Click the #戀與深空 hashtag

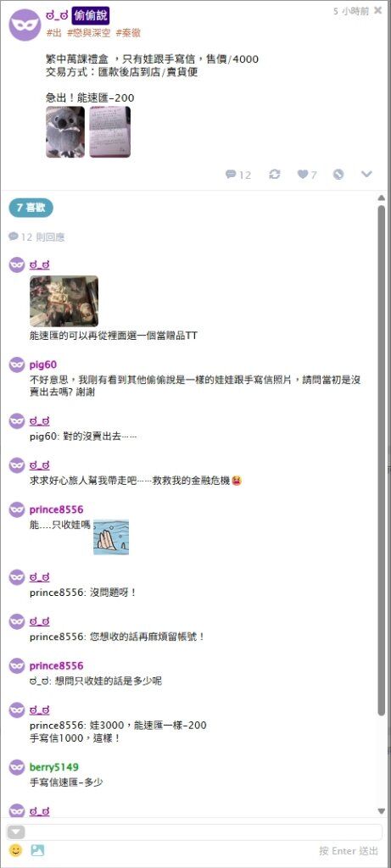tap(88, 33)
